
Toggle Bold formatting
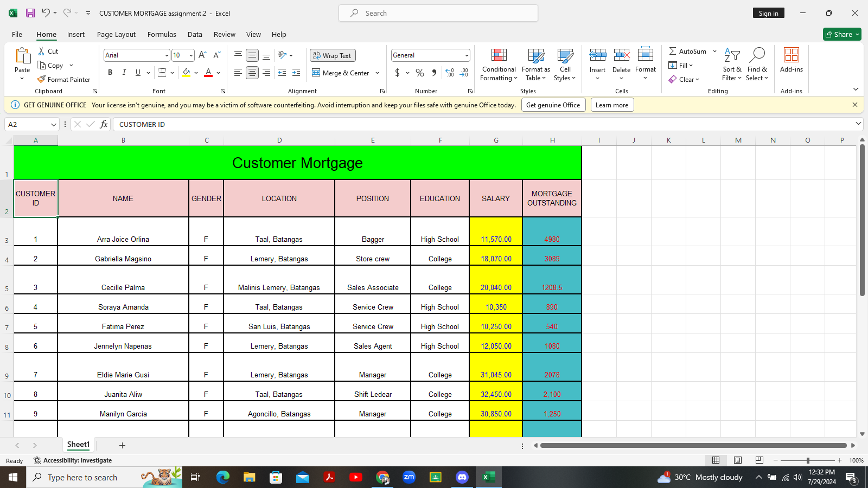click(x=110, y=73)
